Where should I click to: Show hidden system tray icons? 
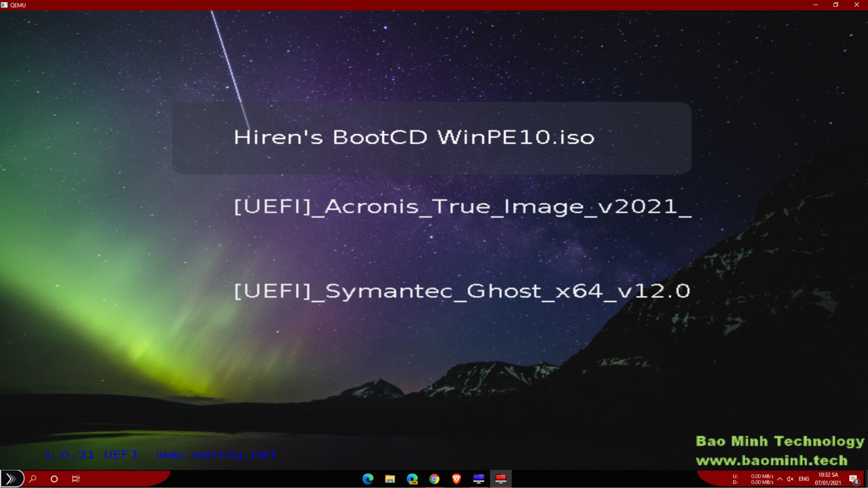pos(780,479)
